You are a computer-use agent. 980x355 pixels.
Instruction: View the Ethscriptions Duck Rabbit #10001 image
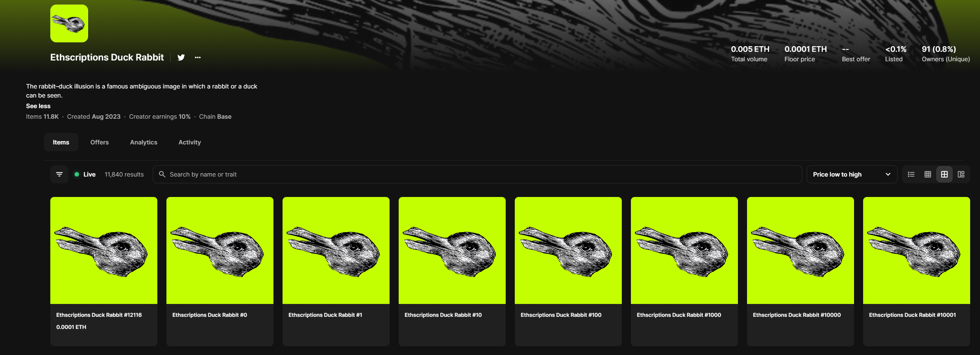(x=916, y=250)
